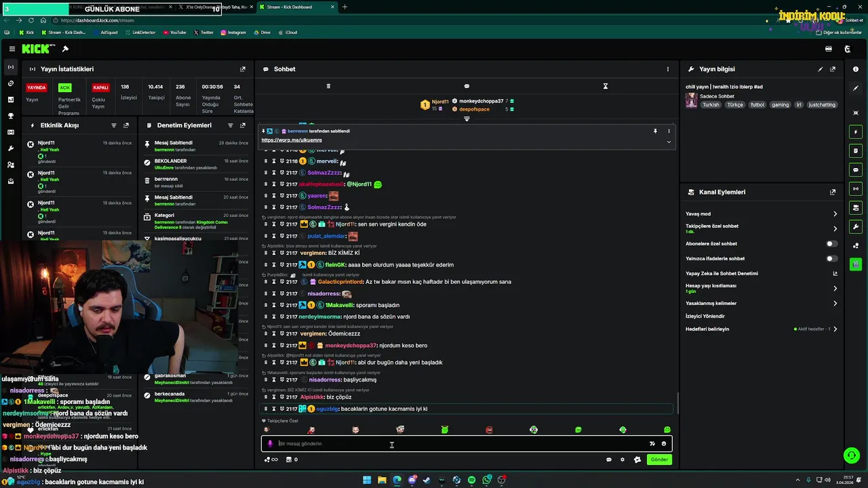Expand Takipçilere özel sohbet settings

click(x=835, y=228)
